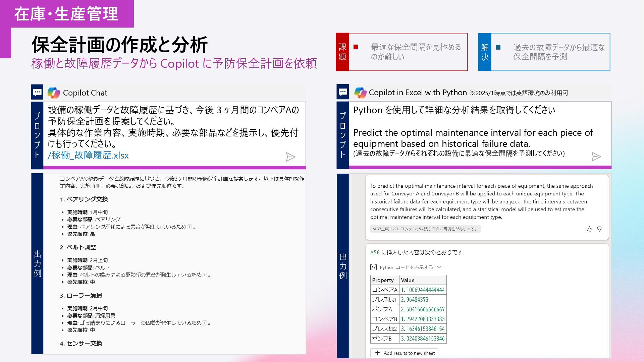644x362 pixels.
Task: Expand the Python コードを表示する chevron
Action: coord(439,267)
